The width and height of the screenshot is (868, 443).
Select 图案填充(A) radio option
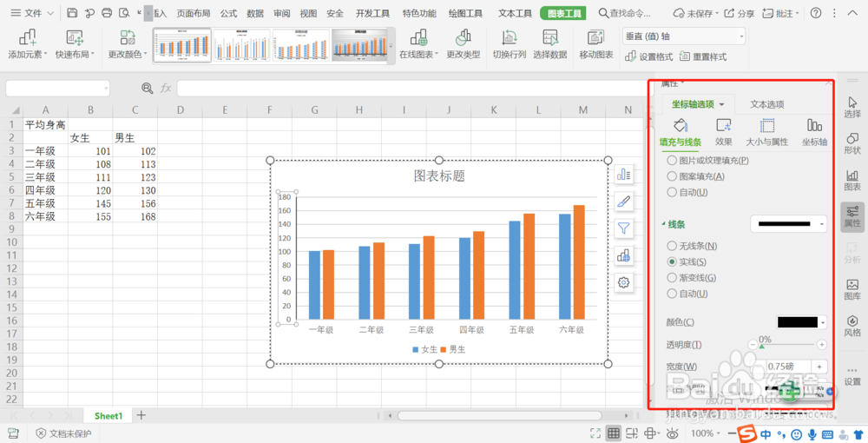(696, 176)
